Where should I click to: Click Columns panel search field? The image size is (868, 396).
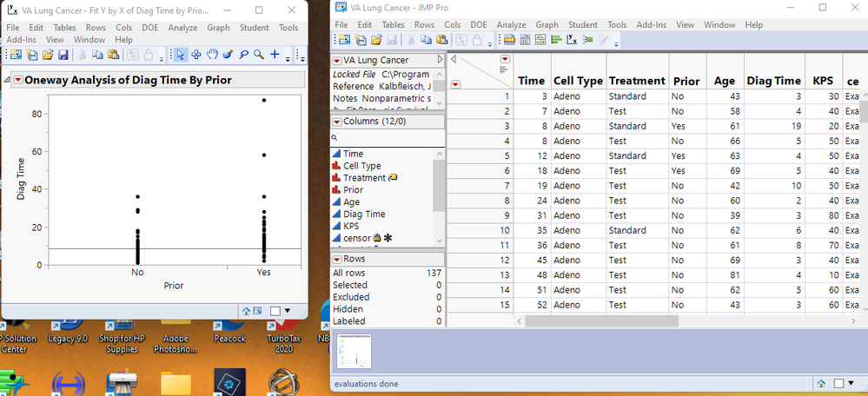[388, 138]
